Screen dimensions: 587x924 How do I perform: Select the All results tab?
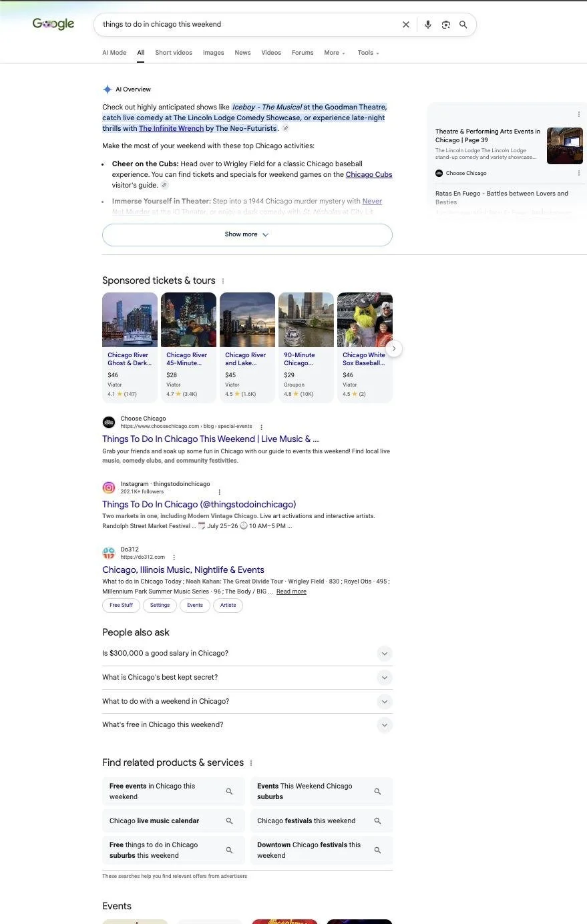141,53
